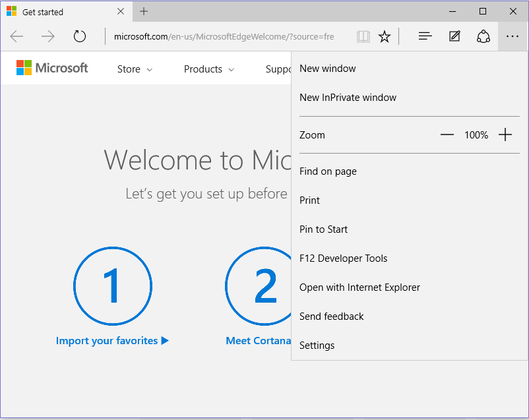
Task: Select New InPrivate window
Action: (x=348, y=97)
